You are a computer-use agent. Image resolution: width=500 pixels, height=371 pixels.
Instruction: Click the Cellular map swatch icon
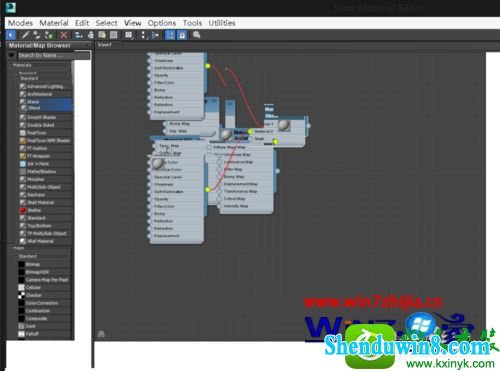[x=21, y=287]
